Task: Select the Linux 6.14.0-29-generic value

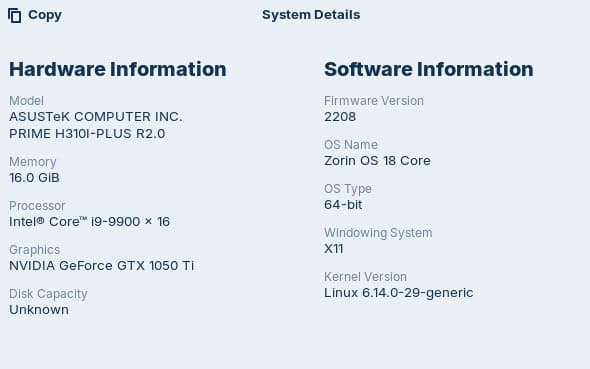Action: pyautogui.click(x=399, y=293)
